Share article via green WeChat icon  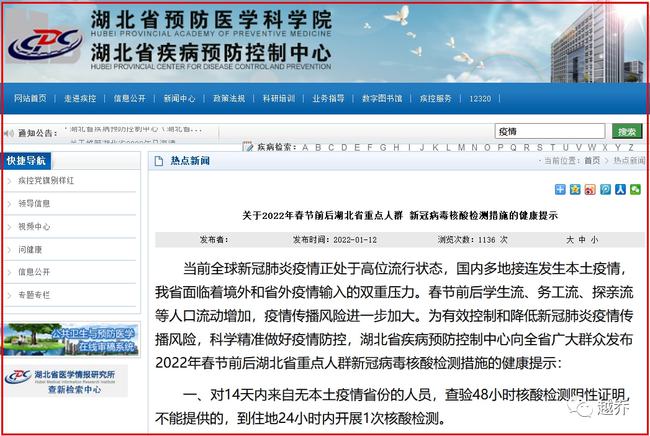[635, 189]
